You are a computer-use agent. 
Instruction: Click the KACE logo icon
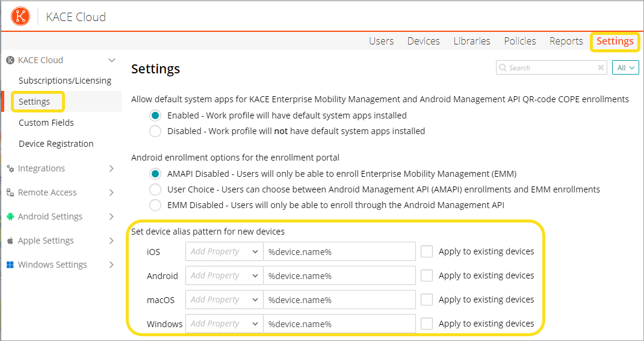tap(20, 16)
